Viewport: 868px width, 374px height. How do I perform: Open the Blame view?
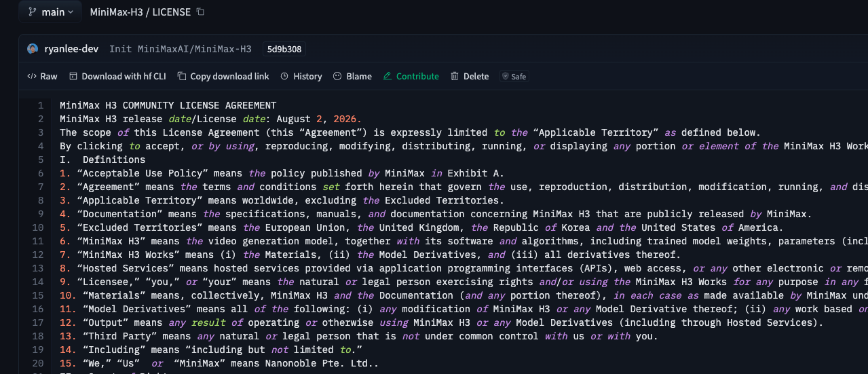tap(352, 76)
